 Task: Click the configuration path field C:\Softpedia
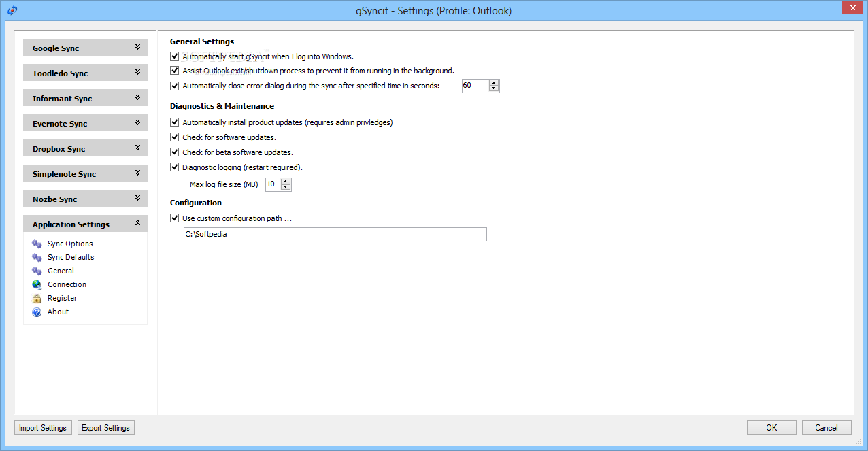point(335,234)
